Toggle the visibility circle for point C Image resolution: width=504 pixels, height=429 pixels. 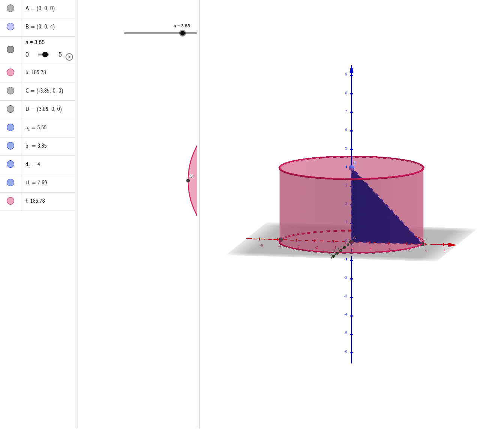(10, 91)
